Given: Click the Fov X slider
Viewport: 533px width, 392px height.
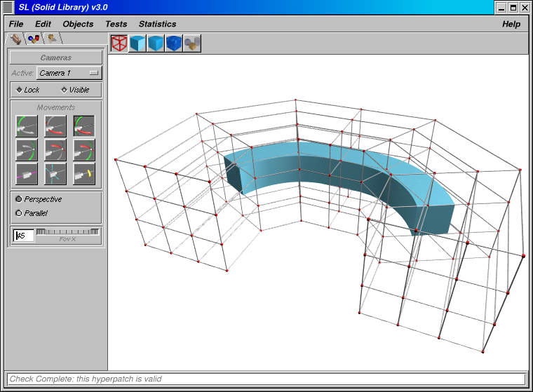Looking at the screenshot, I should pos(68,231).
